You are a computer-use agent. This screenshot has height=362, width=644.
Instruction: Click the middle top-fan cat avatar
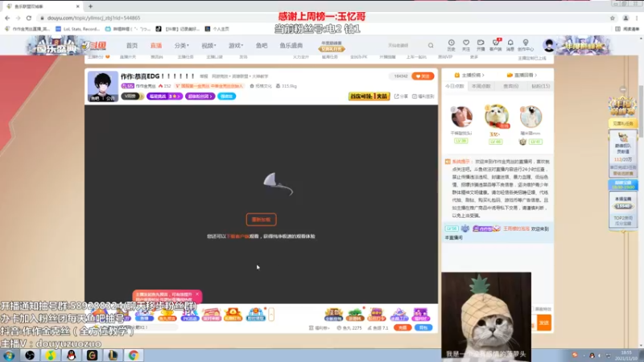[496, 116]
